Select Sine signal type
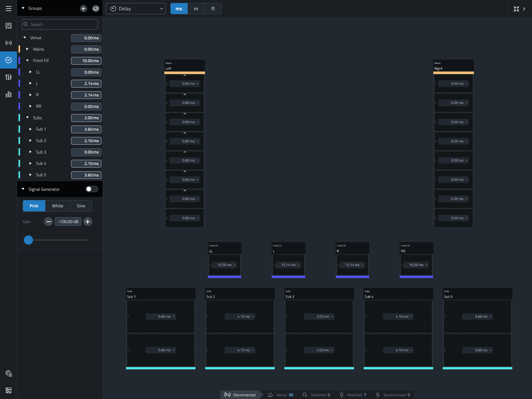 pos(81,206)
